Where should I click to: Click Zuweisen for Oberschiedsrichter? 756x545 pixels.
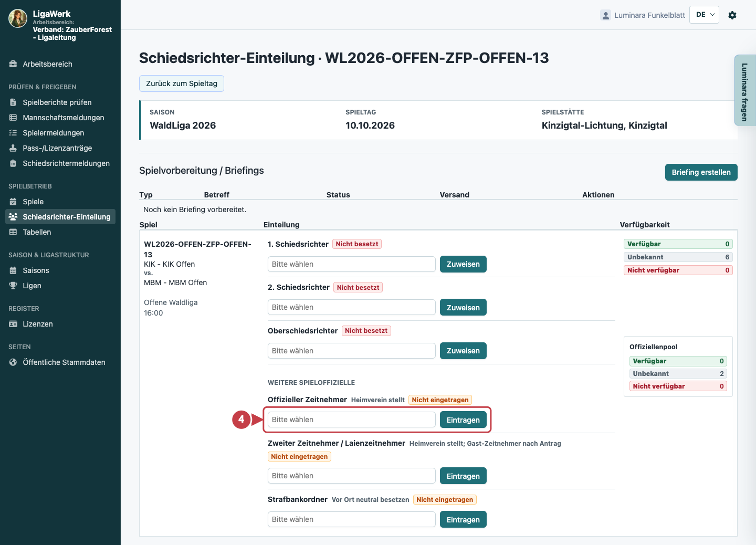click(x=463, y=351)
